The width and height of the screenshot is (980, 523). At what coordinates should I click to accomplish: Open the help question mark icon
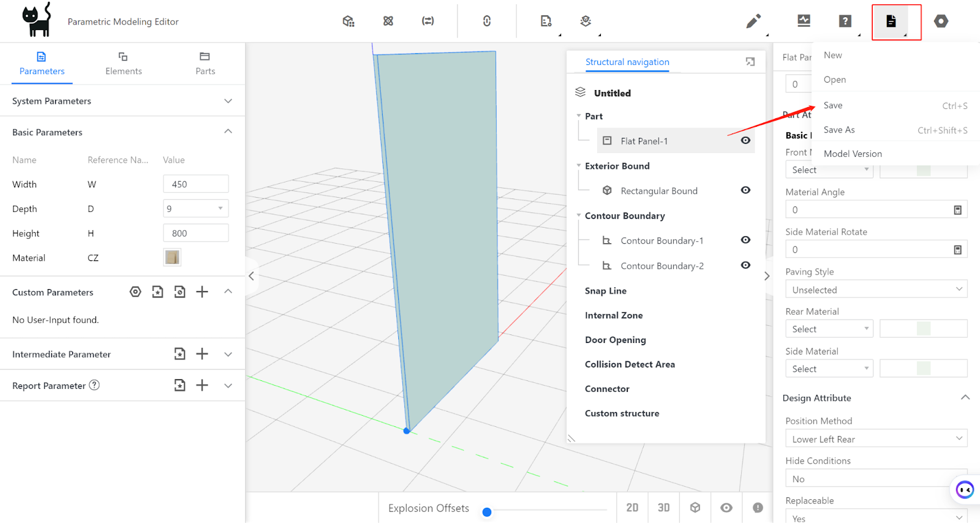point(845,21)
